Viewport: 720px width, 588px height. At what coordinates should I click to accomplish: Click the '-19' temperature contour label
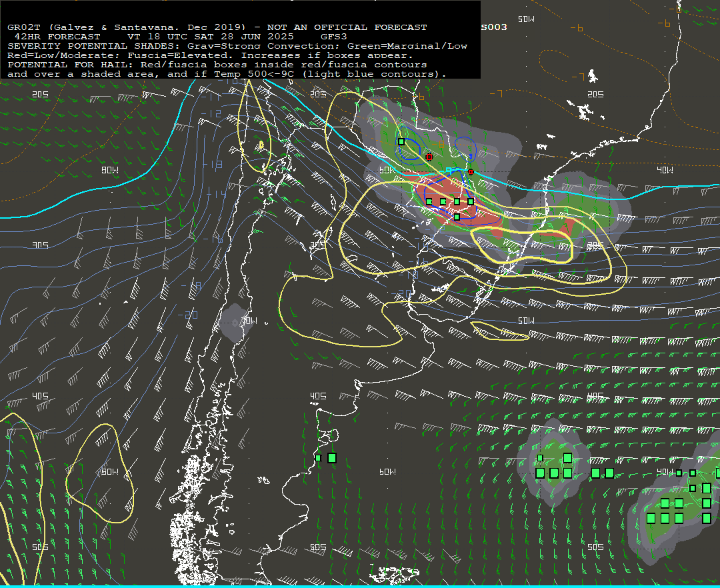pyautogui.click(x=191, y=285)
